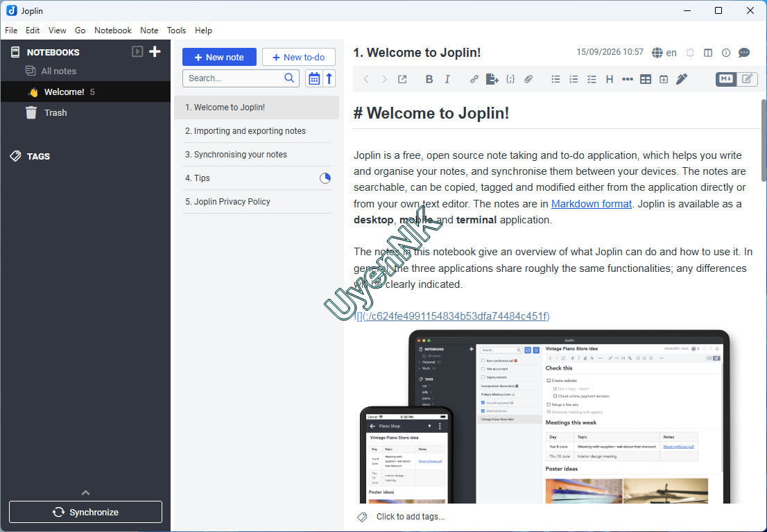Insert numbered list
Image resolution: width=767 pixels, height=532 pixels.
pyautogui.click(x=574, y=79)
